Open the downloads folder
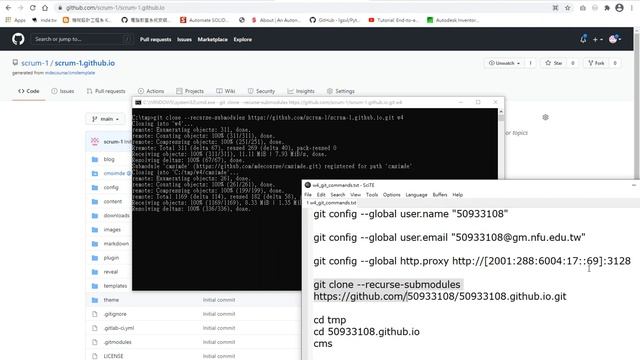This screenshot has height=360, width=640. pyautogui.click(x=116, y=216)
